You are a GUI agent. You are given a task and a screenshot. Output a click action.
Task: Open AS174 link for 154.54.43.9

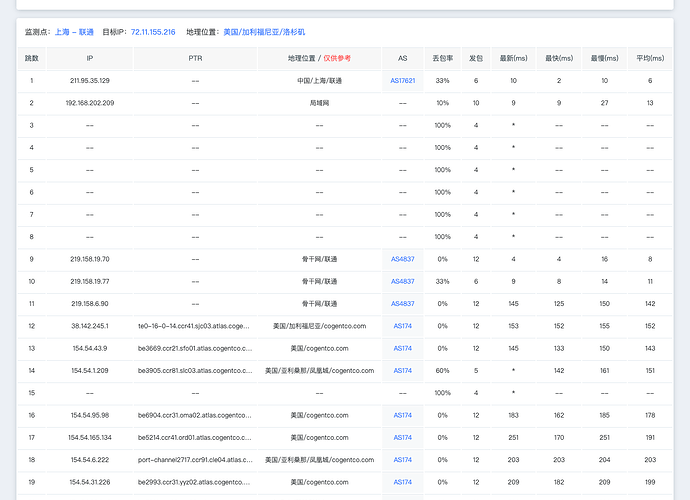tap(403, 348)
